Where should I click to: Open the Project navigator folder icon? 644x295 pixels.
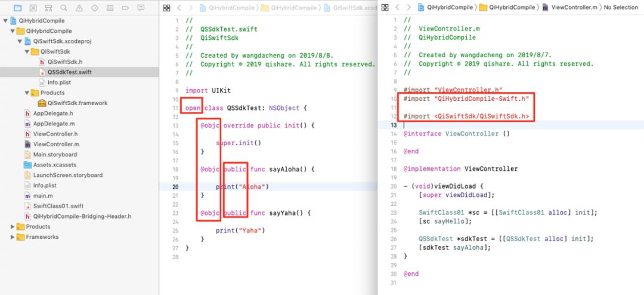point(17,8)
